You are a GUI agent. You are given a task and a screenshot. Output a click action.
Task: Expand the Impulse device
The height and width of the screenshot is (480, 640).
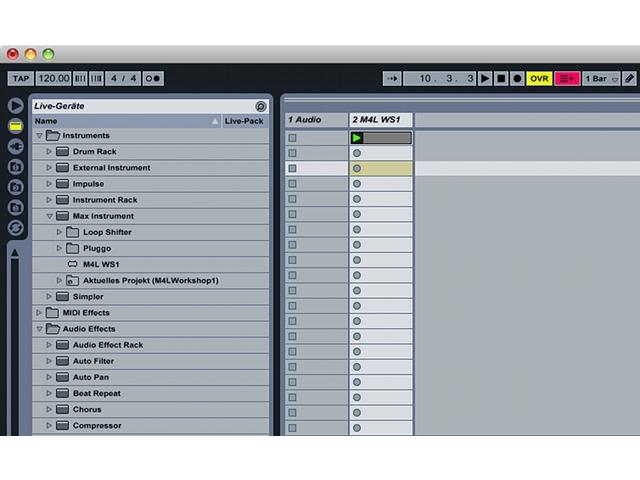49,184
